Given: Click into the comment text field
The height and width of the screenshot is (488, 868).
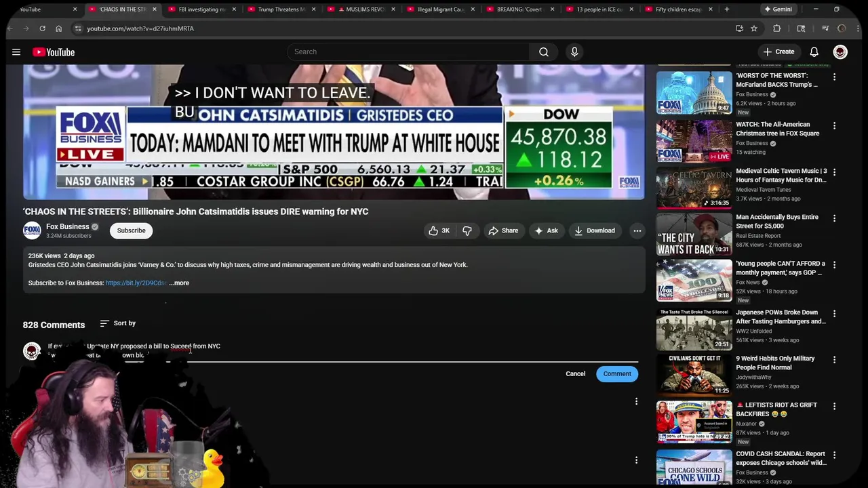Looking at the screenshot, I should coord(342,350).
